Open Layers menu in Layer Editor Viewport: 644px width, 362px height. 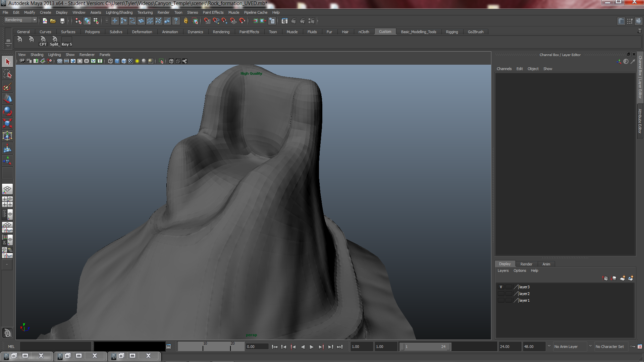click(x=503, y=270)
